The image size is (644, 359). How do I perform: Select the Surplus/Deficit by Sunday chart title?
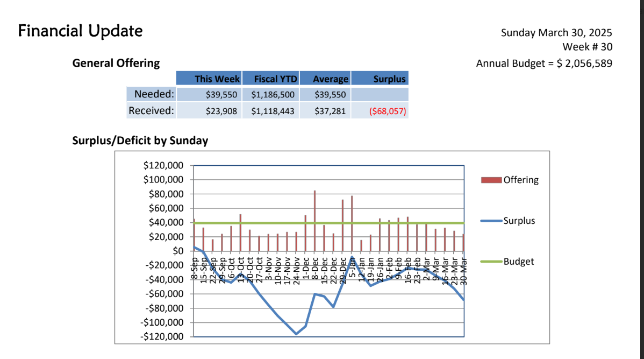click(140, 141)
